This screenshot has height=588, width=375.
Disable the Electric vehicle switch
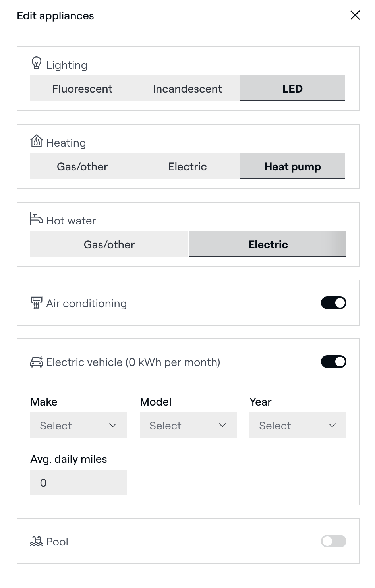point(333,362)
